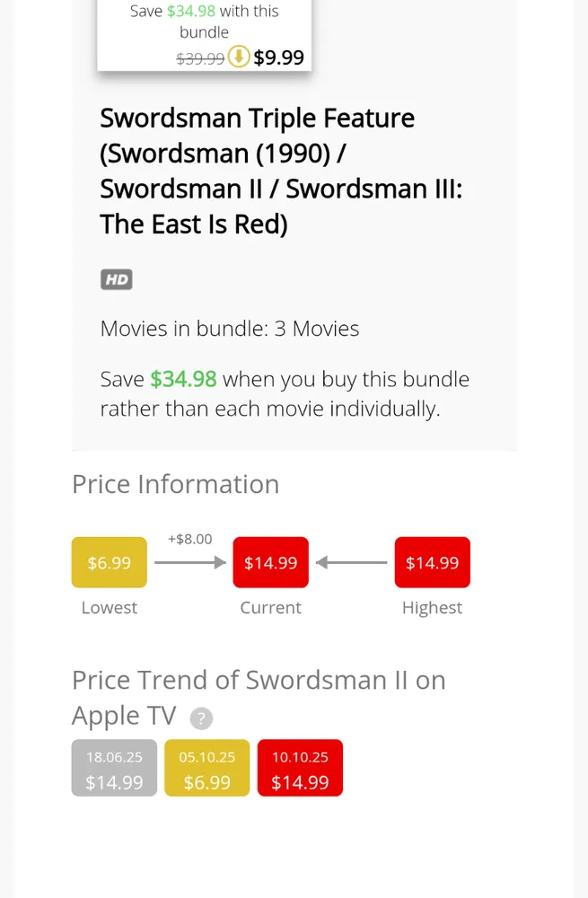Select the 05.10.25 yellow $6.99 trend tile
588x898 pixels.
point(206,769)
